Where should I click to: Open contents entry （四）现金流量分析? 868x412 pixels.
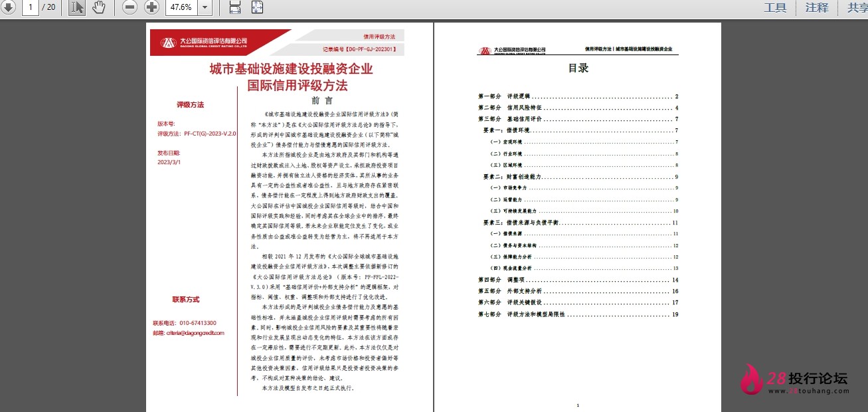[584, 268]
